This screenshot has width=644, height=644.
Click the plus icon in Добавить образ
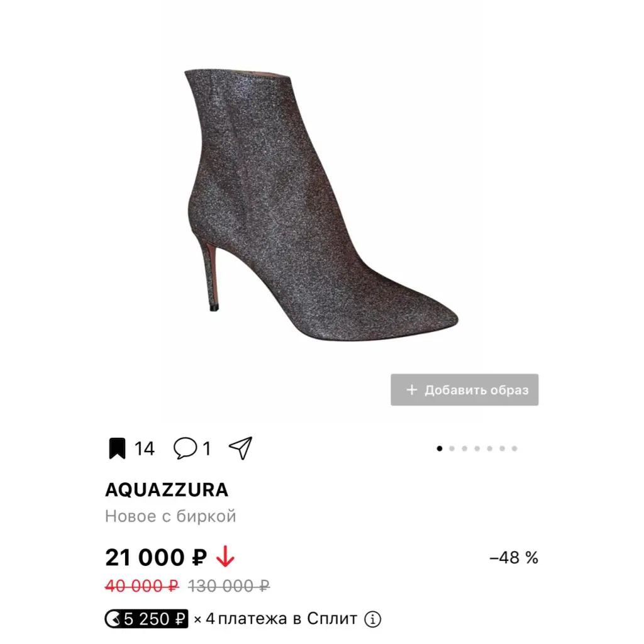click(x=411, y=390)
